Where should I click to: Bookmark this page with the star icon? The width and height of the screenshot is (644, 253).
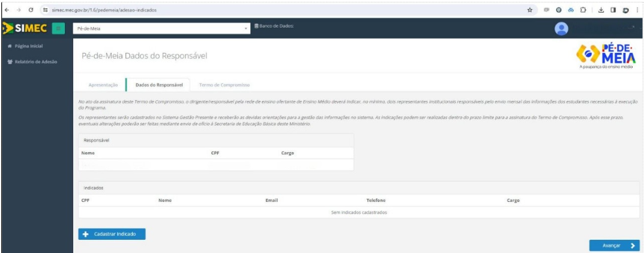(530, 10)
